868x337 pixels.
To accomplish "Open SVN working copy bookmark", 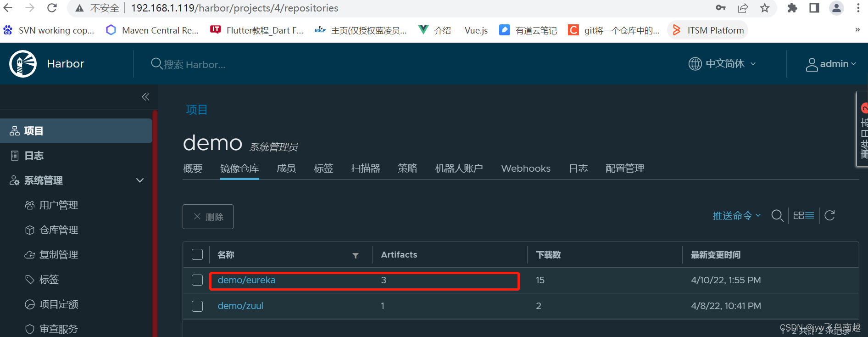I will click(x=49, y=30).
